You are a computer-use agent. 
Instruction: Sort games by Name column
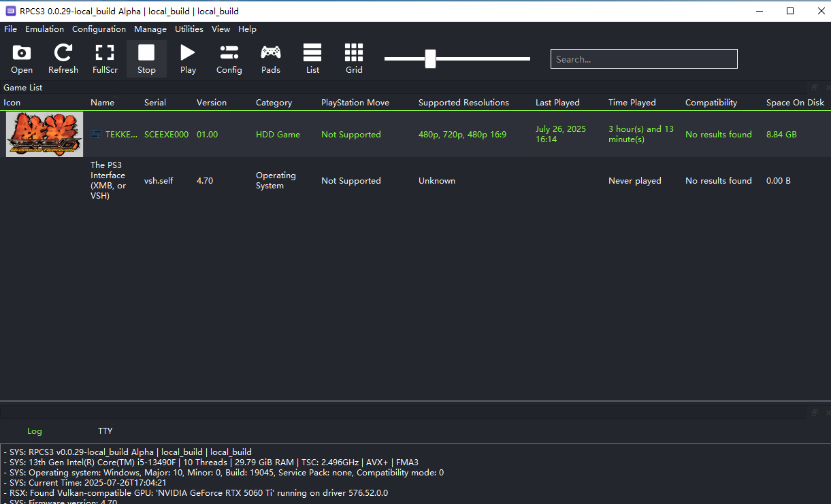(103, 103)
